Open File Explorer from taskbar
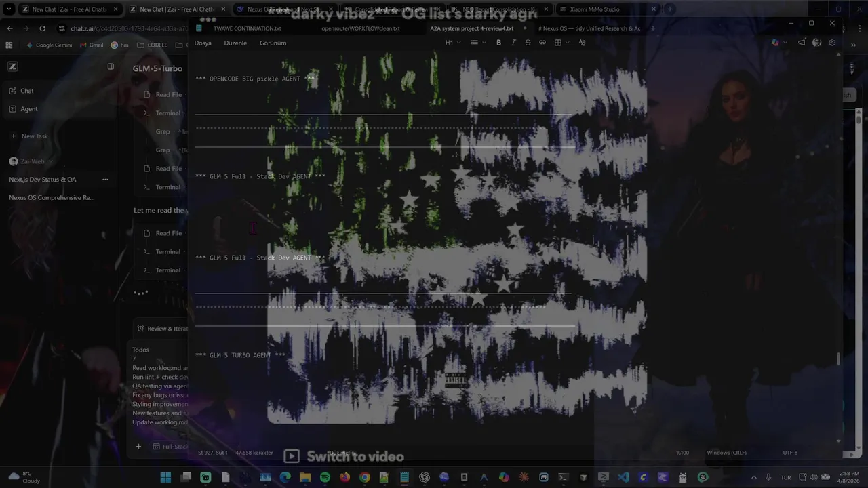The width and height of the screenshot is (868, 488). click(305, 477)
